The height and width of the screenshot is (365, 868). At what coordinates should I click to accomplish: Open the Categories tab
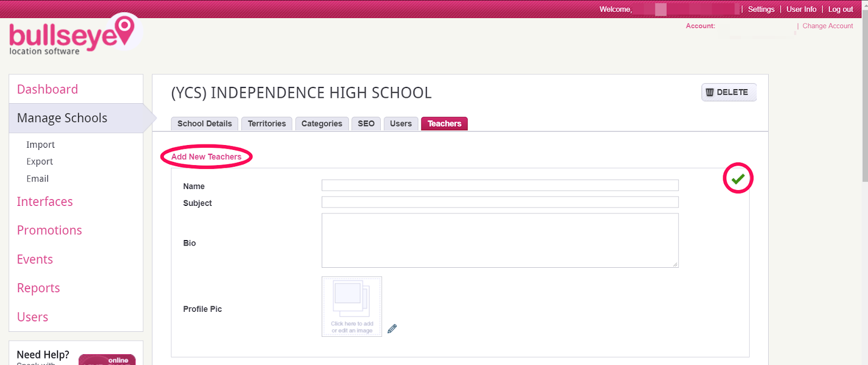click(322, 124)
